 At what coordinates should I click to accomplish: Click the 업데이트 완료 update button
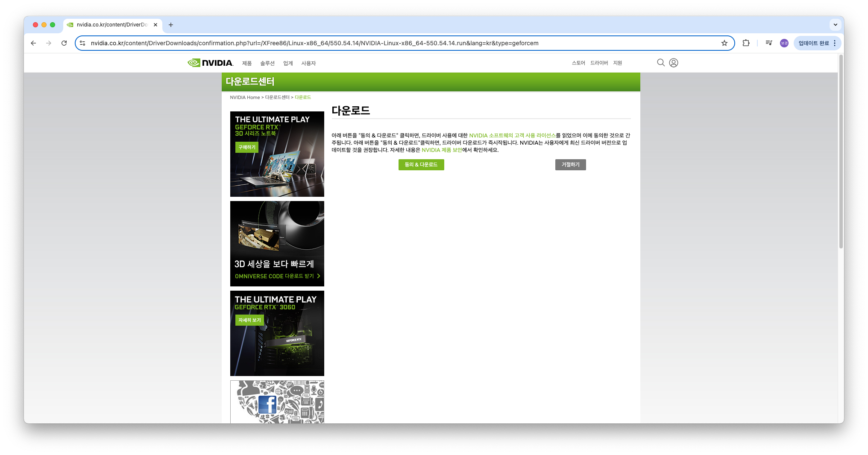coord(814,43)
